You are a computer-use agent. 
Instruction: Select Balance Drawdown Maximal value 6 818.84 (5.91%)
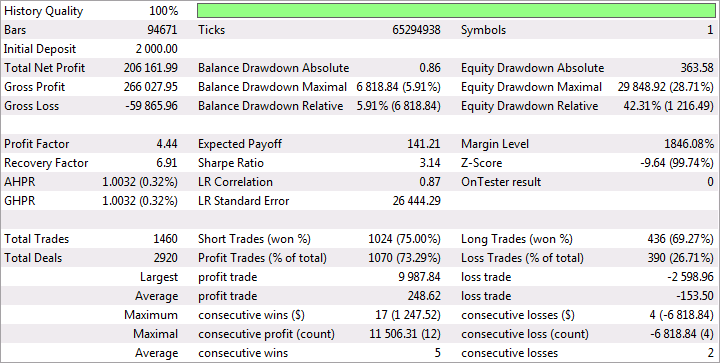click(x=399, y=87)
